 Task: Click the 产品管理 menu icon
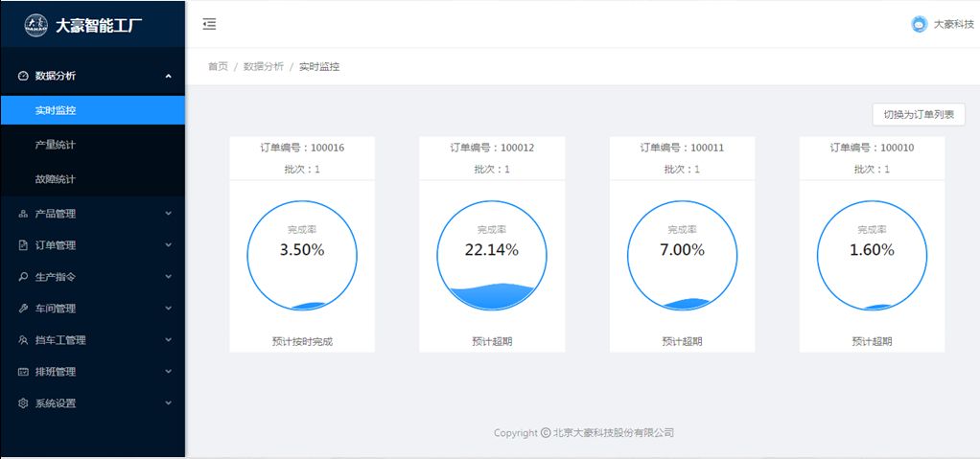(23, 214)
